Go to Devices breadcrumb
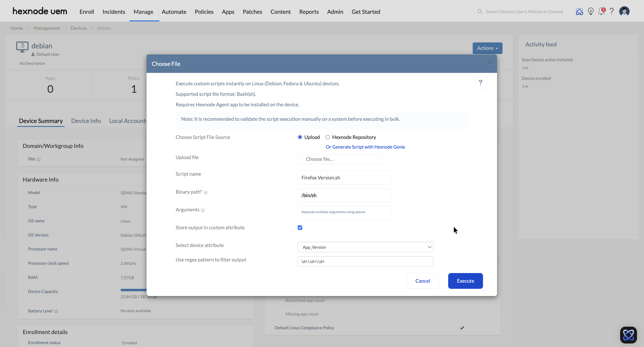Screen dimensions: 644x347 point(78,28)
